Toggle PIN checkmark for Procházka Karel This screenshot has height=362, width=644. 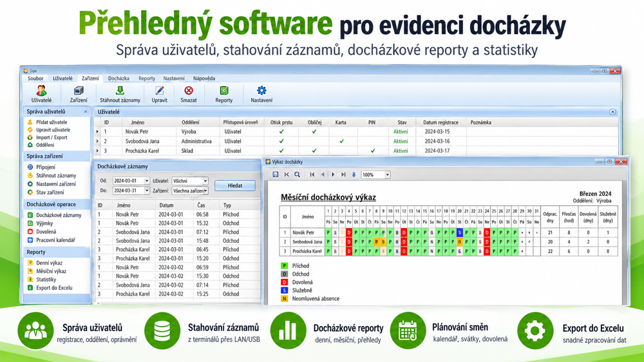coord(372,151)
